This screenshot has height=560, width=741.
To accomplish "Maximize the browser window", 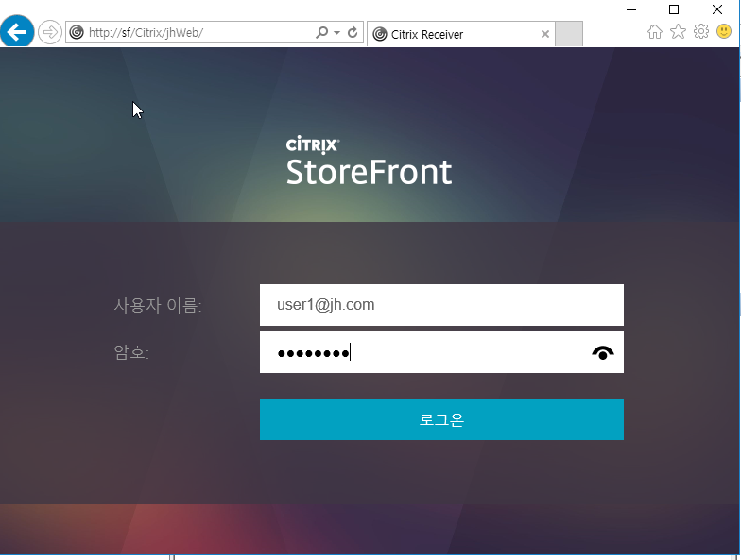I will coord(674,9).
